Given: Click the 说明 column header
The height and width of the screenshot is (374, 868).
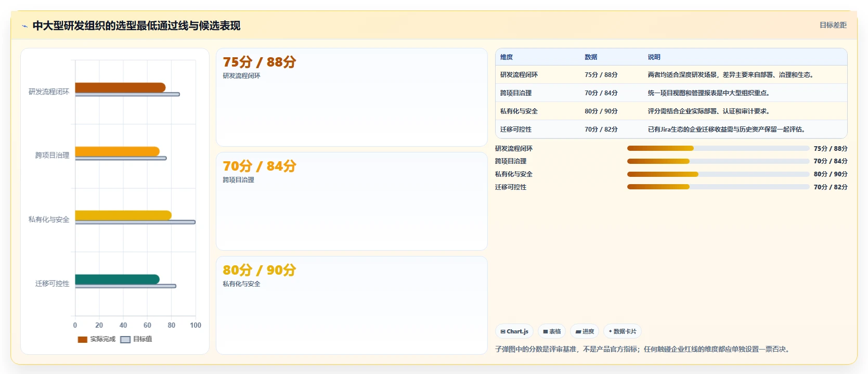Looking at the screenshot, I should coord(654,57).
